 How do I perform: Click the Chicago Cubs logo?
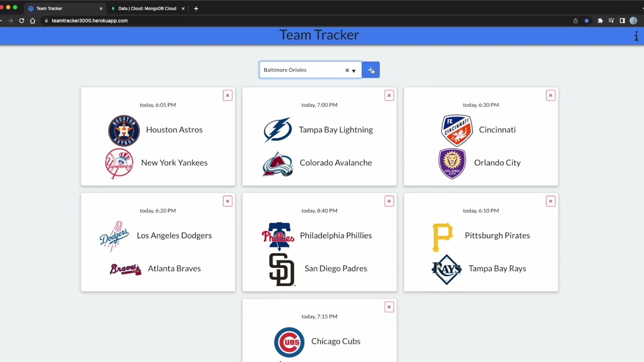point(289,342)
